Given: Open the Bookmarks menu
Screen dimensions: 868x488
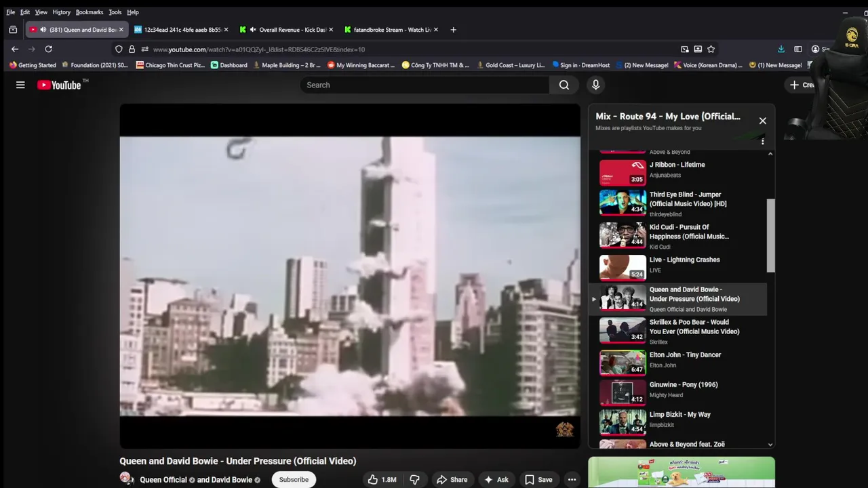Looking at the screenshot, I should coord(90,12).
